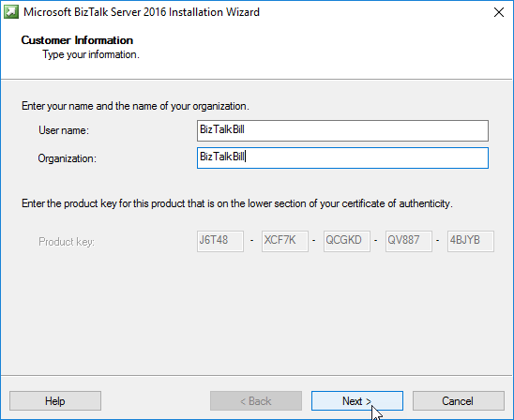The image size is (514, 420).
Task: Click the product key instruction text
Action: pos(237,203)
